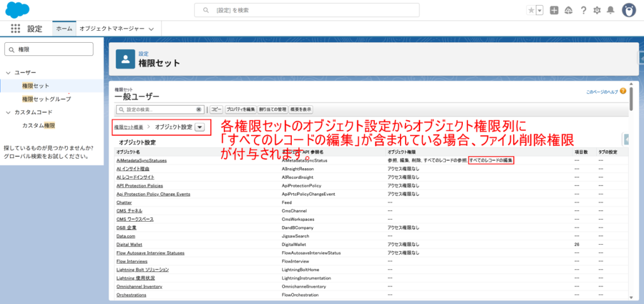
Task: Open the Chatter object link
Action: [x=124, y=203]
